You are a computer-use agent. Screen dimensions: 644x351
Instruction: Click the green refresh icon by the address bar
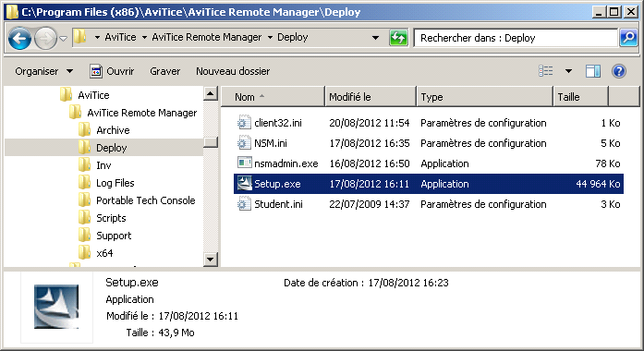point(398,38)
